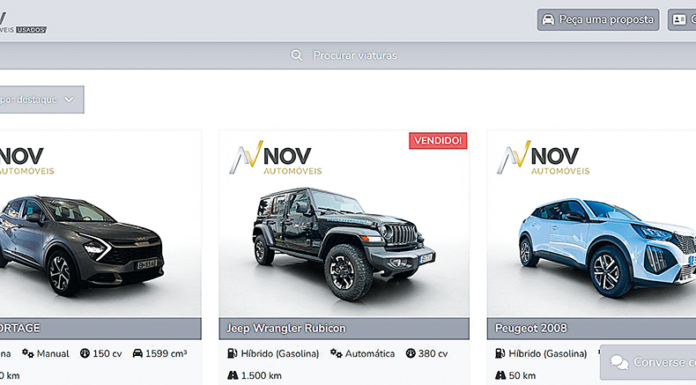Click the gears icon beside 'Manual'
696x385 pixels.
point(28,353)
